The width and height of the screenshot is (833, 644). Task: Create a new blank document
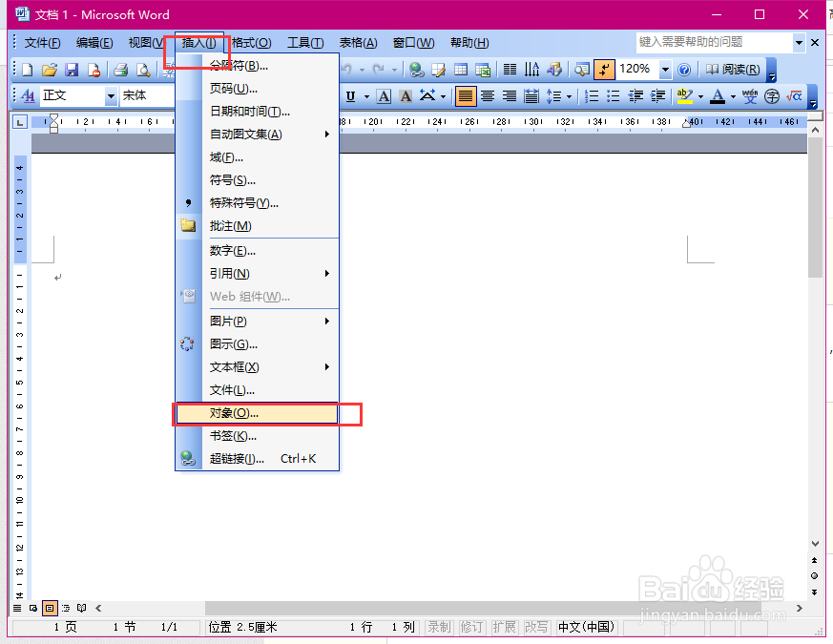coord(27,70)
